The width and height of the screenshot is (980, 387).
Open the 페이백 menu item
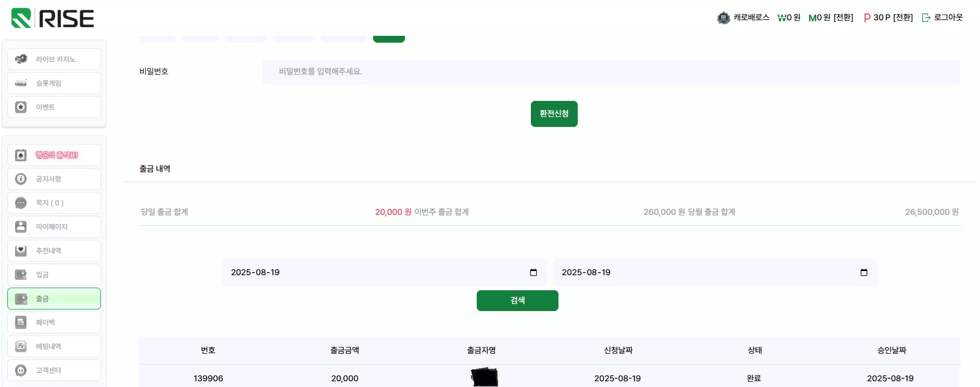(54, 322)
